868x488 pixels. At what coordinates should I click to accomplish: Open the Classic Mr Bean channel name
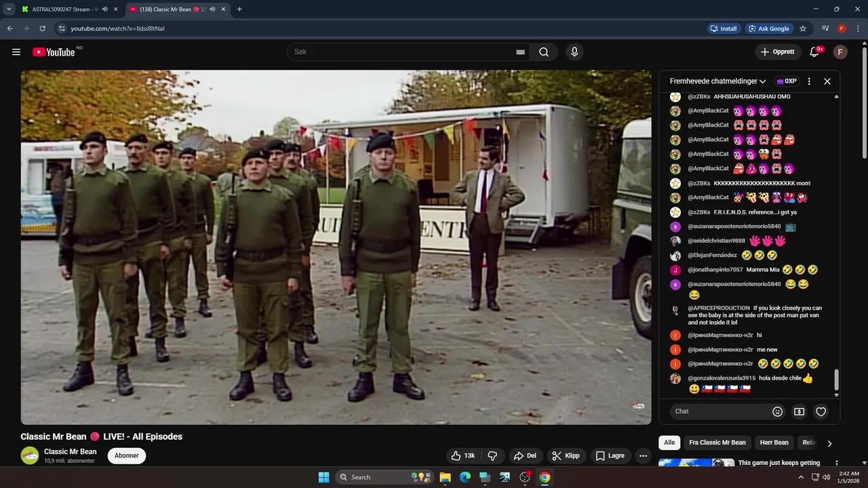coord(71,451)
